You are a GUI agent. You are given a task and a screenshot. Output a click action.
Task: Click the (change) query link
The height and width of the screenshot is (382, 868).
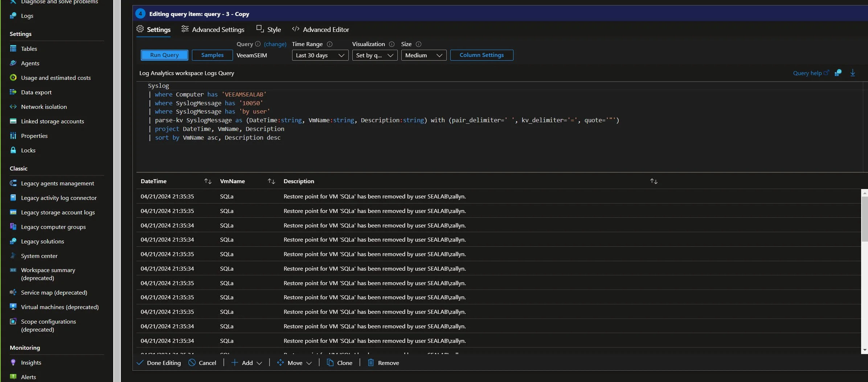pos(275,44)
